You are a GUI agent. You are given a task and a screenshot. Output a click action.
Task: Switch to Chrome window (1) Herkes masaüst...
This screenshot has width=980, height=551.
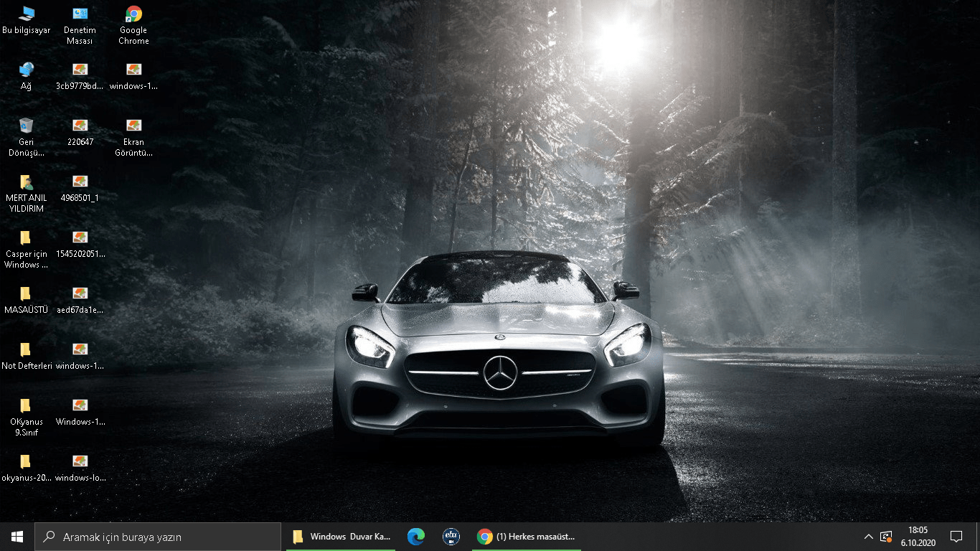point(526,537)
